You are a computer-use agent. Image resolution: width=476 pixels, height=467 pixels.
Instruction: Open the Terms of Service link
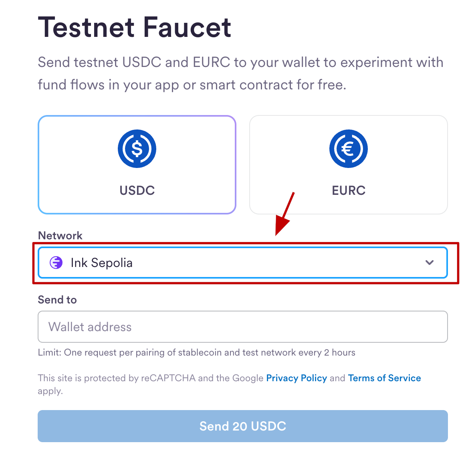pyautogui.click(x=384, y=378)
